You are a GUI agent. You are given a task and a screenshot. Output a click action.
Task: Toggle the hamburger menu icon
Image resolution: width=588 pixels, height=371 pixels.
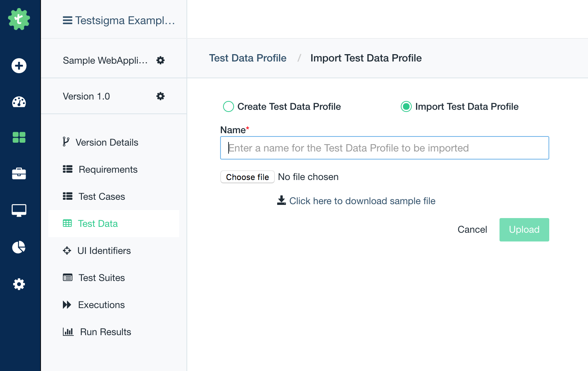pos(68,20)
